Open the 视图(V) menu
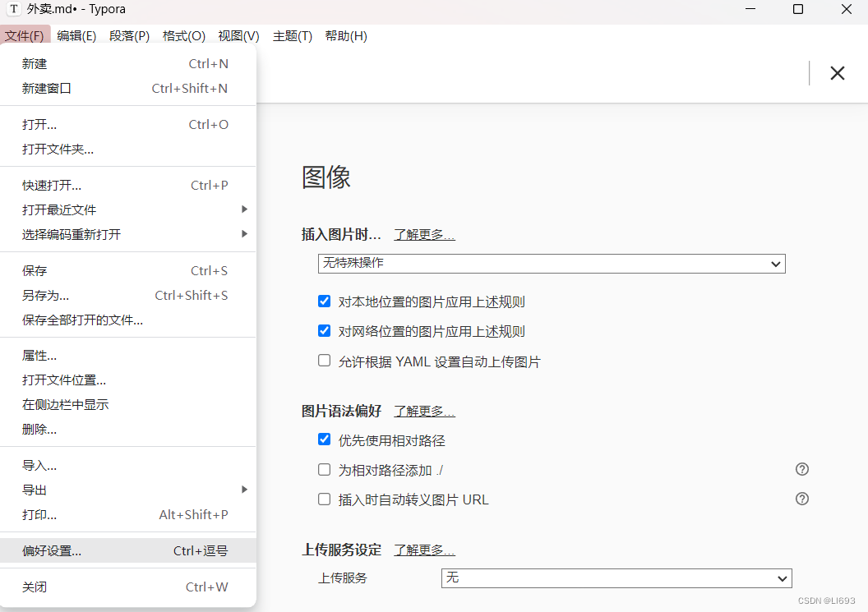The width and height of the screenshot is (868, 612). click(x=238, y=36)
